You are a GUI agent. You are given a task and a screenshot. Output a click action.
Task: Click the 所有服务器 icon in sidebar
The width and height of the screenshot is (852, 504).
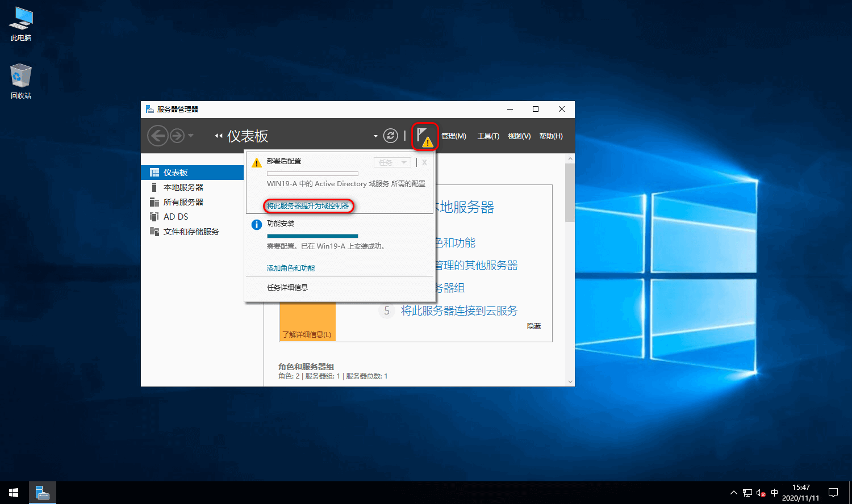154,202
